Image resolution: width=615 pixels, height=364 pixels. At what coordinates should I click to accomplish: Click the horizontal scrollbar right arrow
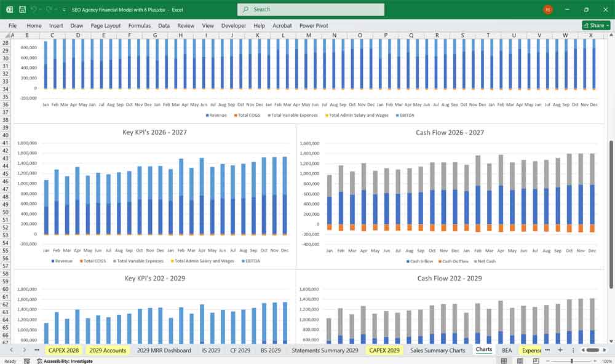coord(605,350)
